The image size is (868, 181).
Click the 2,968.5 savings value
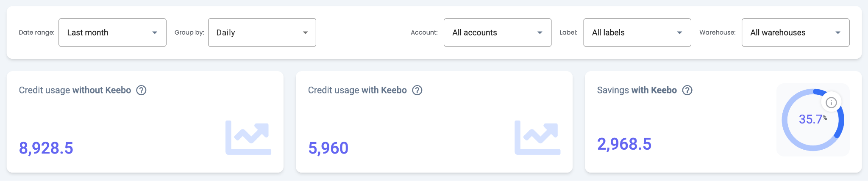pos(624,144)
